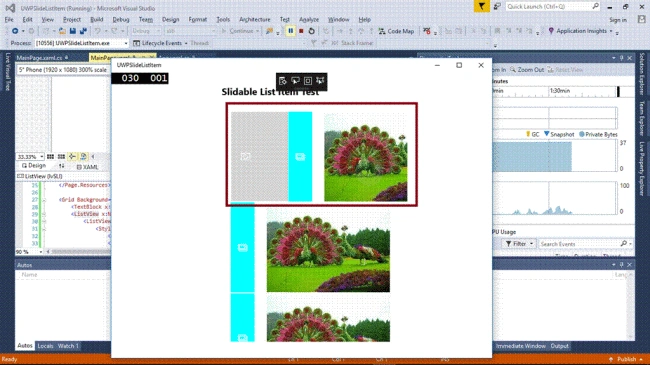Click the Save All toolbar icon
Screen dimensions: 650x365
pyautogui.click(x=83, y=31)
